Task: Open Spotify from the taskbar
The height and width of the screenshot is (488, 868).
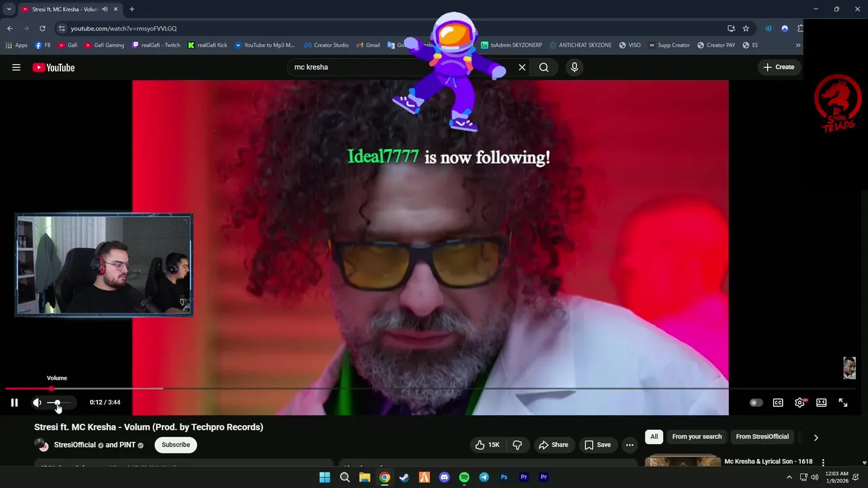Action: point(464,477)
